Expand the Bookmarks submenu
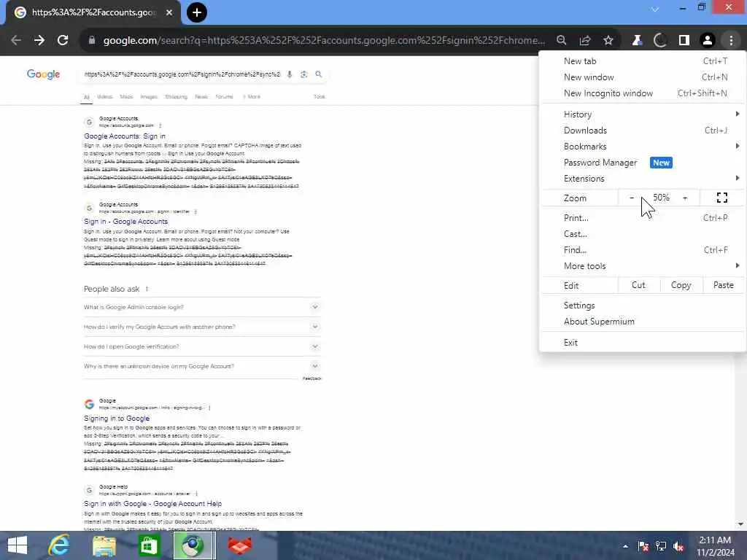 click(x=642, y=147)
